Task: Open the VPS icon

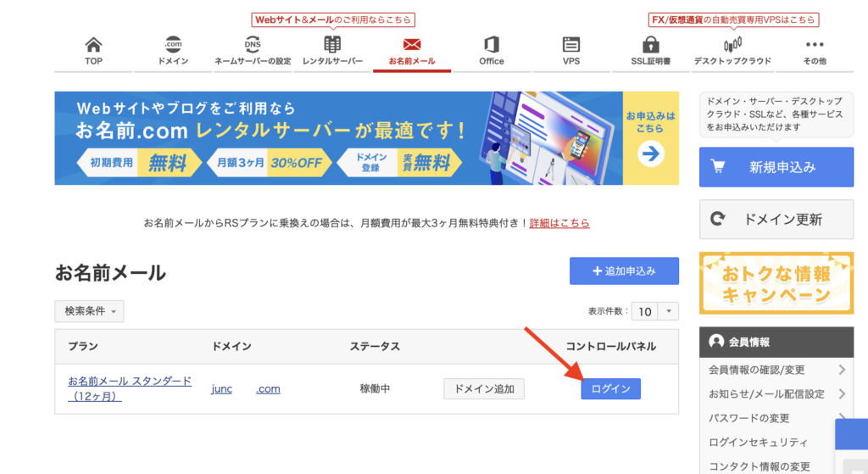Action: [x=571, y=44]
